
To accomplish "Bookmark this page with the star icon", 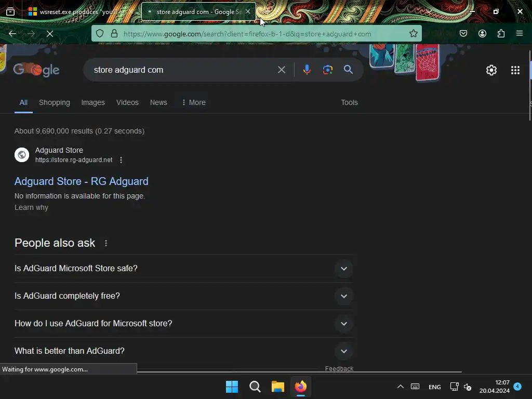I will [413, 33].
